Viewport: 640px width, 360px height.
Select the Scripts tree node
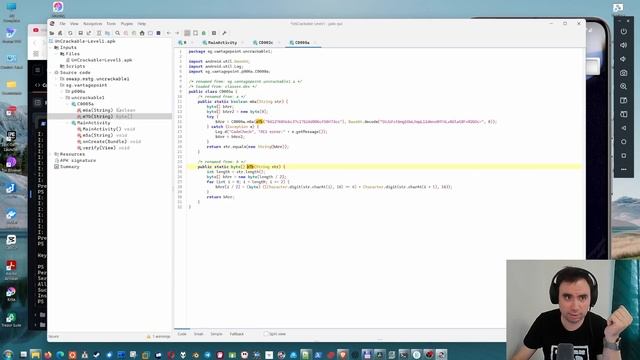click(x=75, y=66)
